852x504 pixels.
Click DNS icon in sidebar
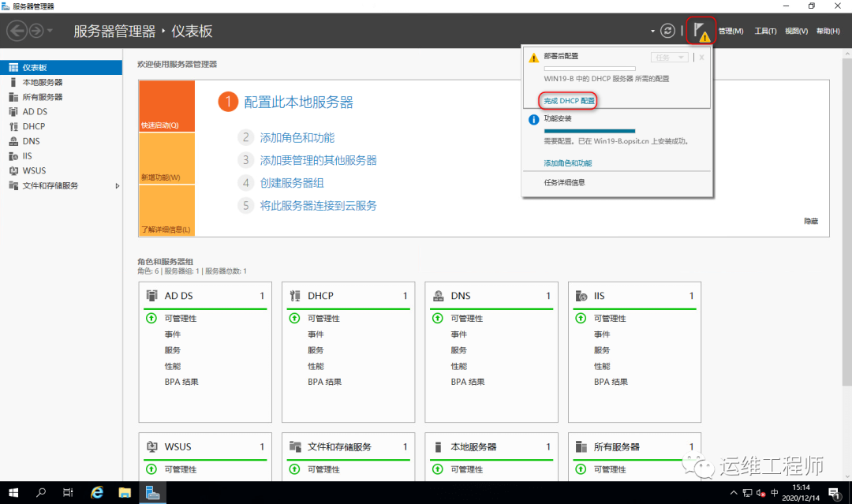[13, 140]
